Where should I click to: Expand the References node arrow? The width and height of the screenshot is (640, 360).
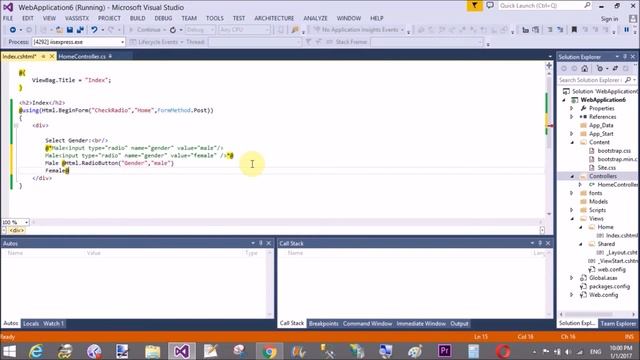(x=572, y=117)
